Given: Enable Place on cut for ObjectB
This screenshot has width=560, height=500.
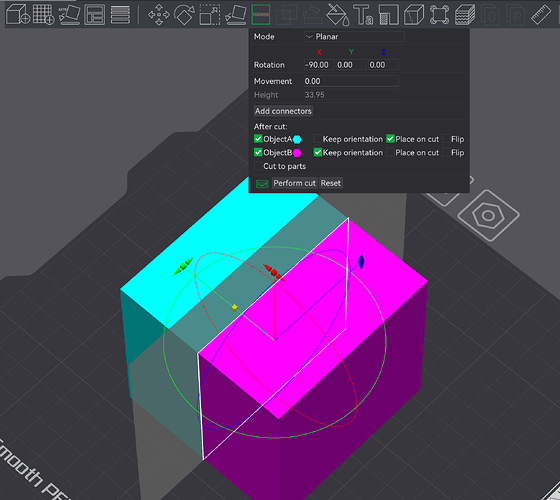Looking at the screenshot, I should [390, 152].
